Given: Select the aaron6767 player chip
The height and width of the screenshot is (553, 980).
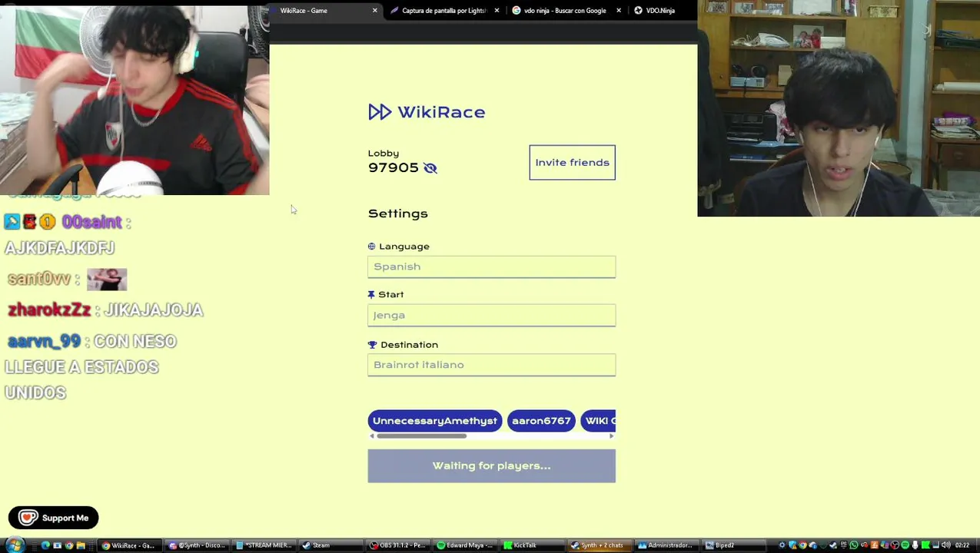Looking at the screenshot, I should coord(541,421).
